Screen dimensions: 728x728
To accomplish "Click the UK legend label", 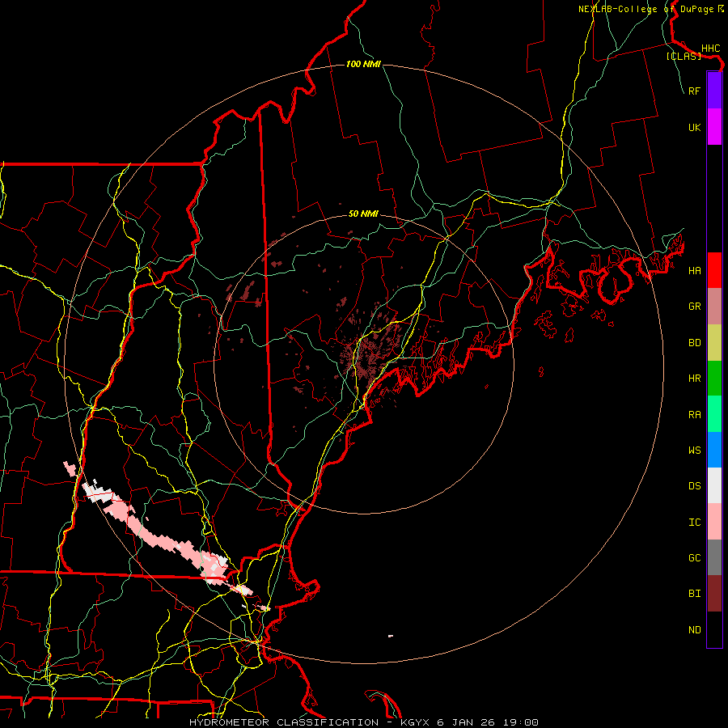I will (x=694, y=127).
